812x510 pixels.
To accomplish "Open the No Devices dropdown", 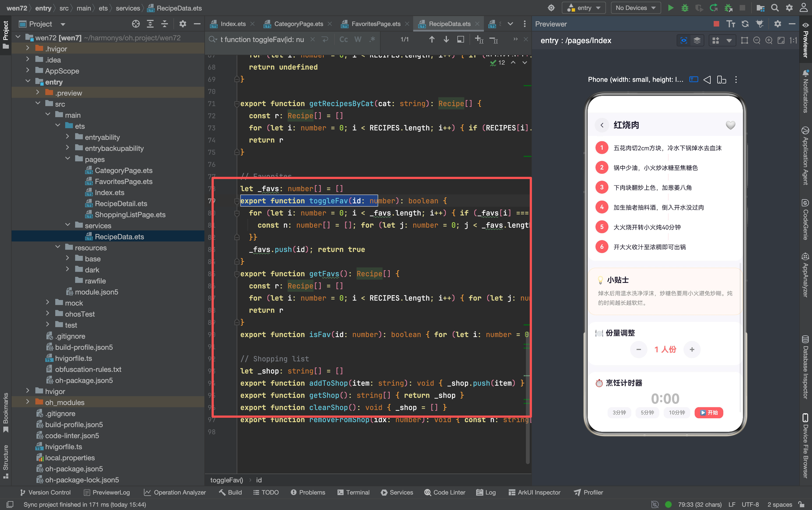I will coord(635,8).
